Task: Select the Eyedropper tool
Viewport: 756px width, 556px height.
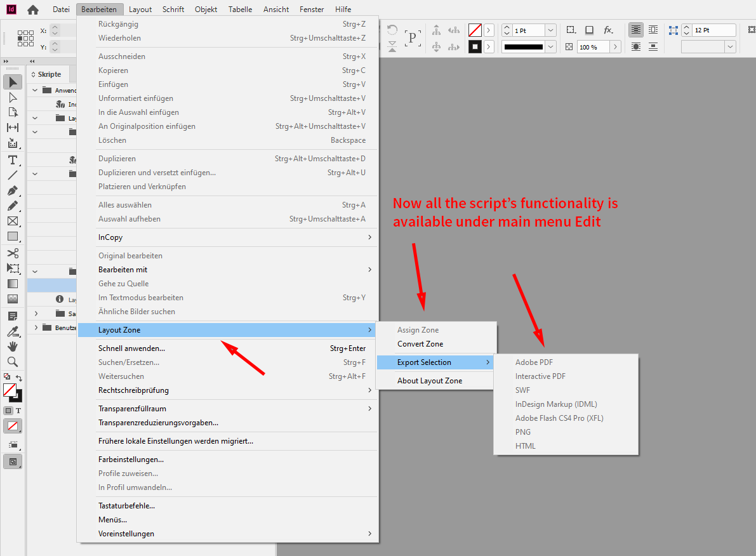Action: click(13, 331)
